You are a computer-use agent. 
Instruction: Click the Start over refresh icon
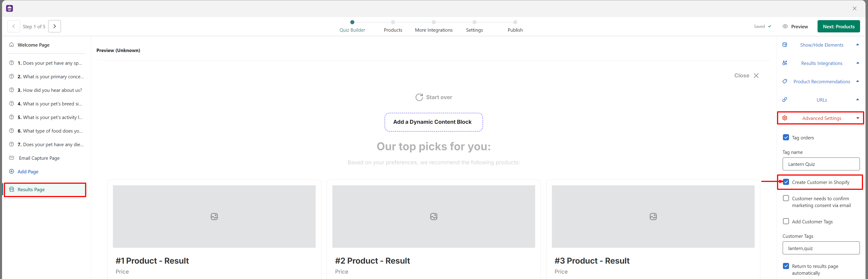click(x=419, y=97)
